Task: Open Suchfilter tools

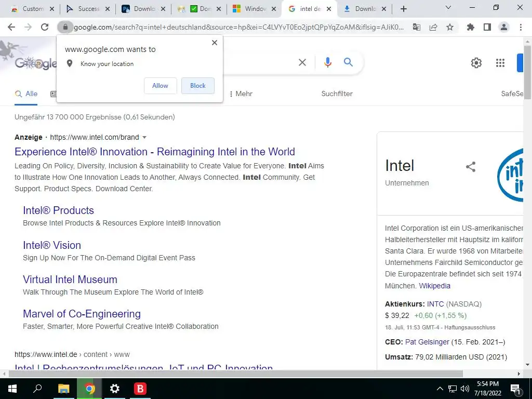Action: 337,94
